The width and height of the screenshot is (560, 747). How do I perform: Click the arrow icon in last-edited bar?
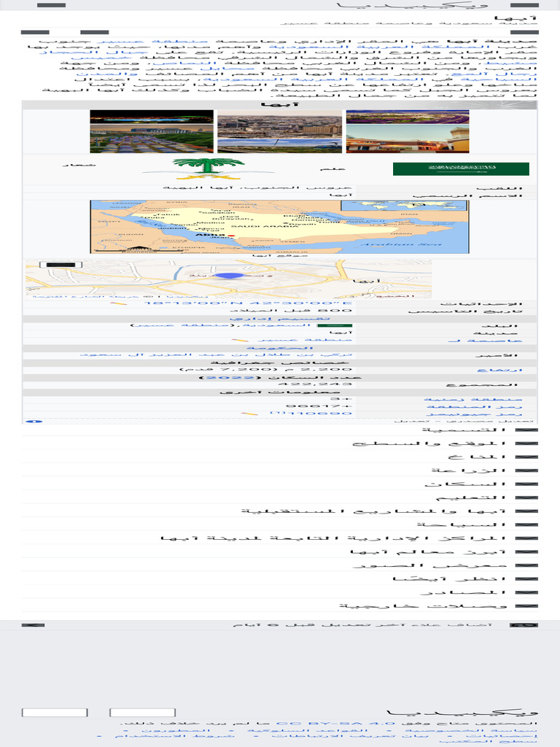click(x=33, y=625)
